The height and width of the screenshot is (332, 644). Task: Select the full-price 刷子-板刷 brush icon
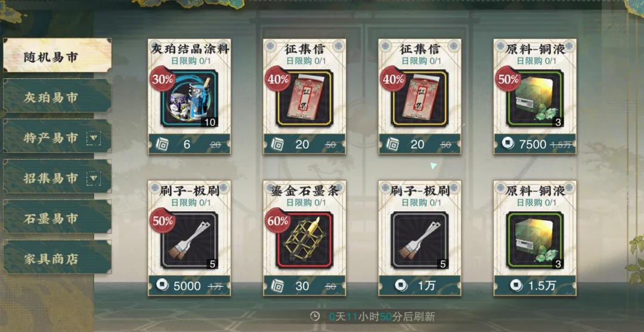click(x=419, y=240)
